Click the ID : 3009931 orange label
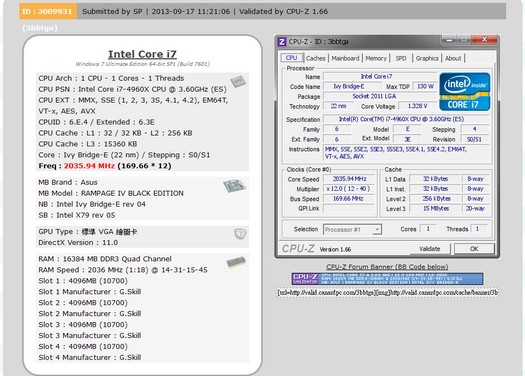The width and height of the screenshot is (525, 376). click(48, 11)
